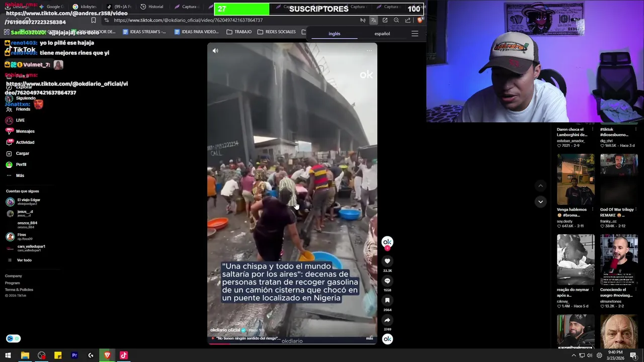
Task: Open cars_valledupar1 followed account
Action: coord(25,248)
